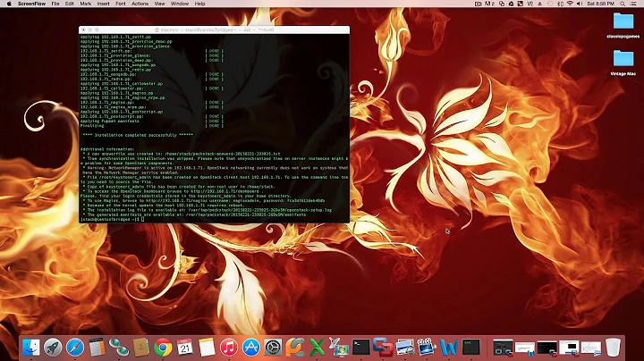
Task: Click 'Additional information:' line in Terminal
Action: point(107,149)
